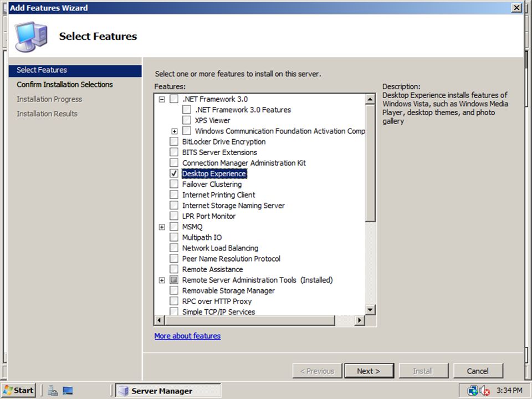Viewport: 532px width, 399px height.
Task: Check Peer Name Resolution Protocol checkbox
Action: pos(173,259)
